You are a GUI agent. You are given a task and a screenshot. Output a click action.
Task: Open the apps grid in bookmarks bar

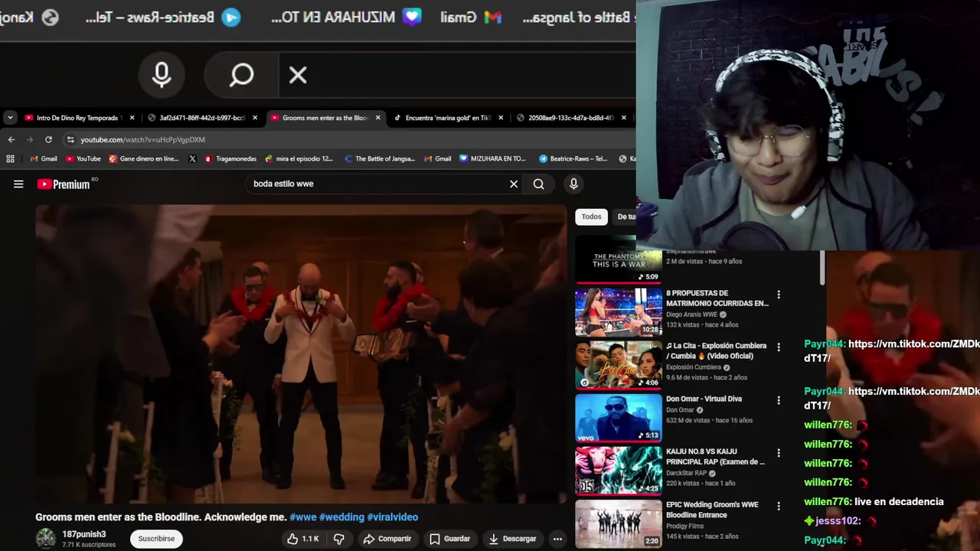(x=10, y=158)
